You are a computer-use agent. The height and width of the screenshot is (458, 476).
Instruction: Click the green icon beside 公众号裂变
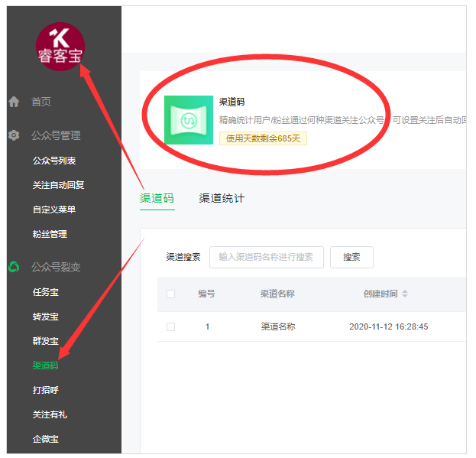[14, 267]
